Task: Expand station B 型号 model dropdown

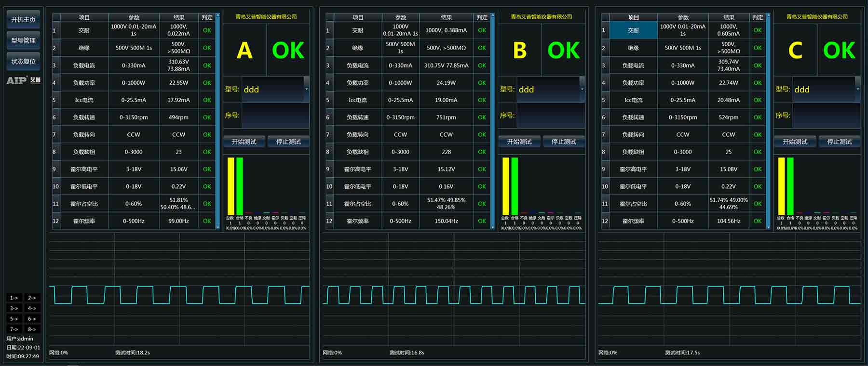Action: 582,89
